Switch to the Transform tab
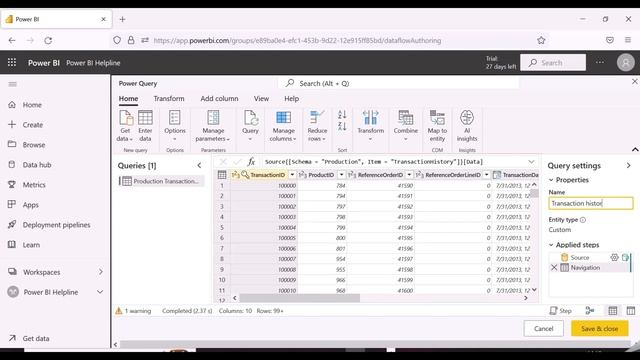 coord(169,98)
